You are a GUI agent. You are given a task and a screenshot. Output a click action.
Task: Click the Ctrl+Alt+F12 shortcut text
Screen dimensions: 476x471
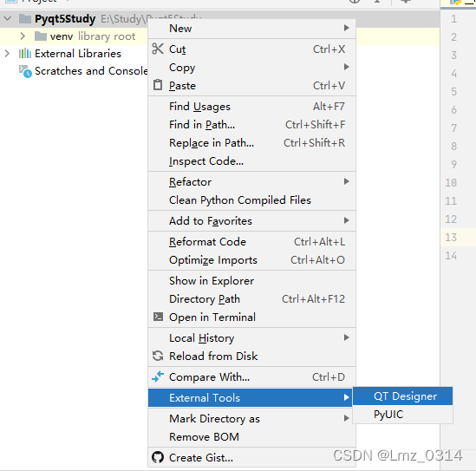313,299
